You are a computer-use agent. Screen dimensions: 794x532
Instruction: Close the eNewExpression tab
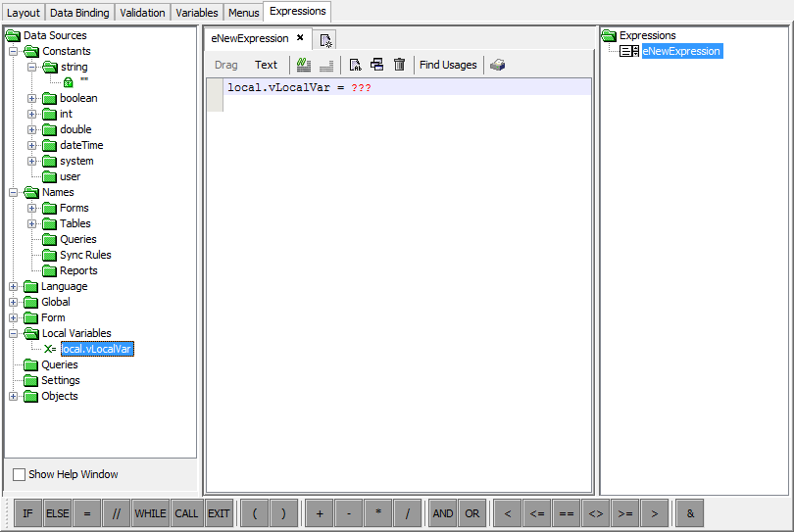[x=300, y=38]
